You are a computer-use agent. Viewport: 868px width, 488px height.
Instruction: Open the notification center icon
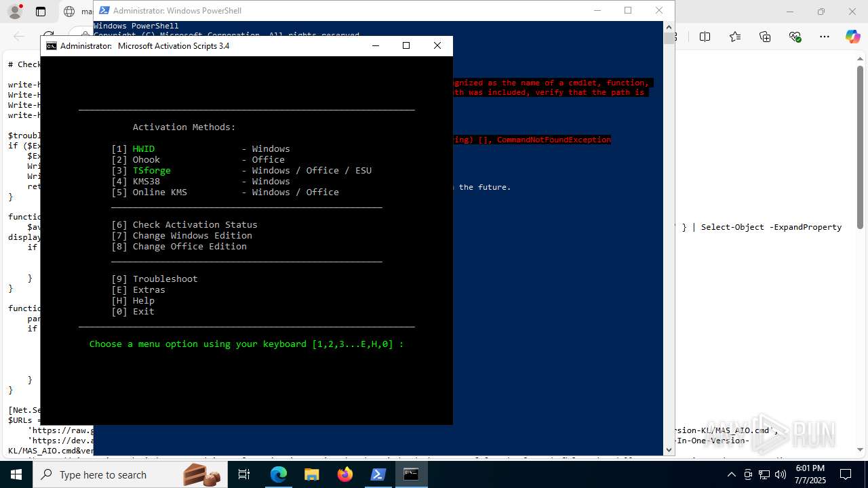click(x=846, y=474)
